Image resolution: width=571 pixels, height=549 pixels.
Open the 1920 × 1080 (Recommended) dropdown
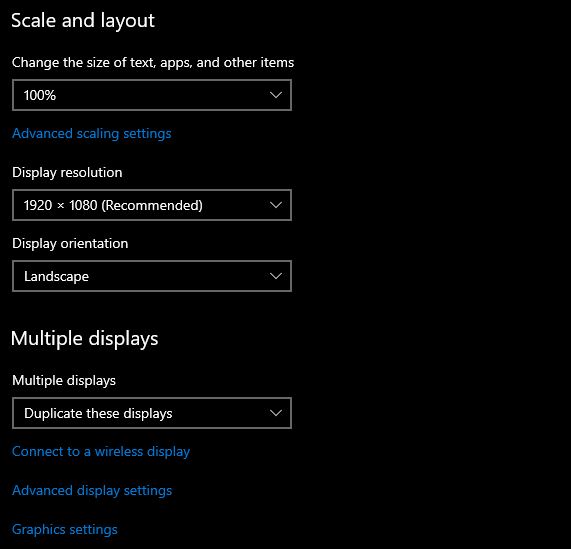152,205
